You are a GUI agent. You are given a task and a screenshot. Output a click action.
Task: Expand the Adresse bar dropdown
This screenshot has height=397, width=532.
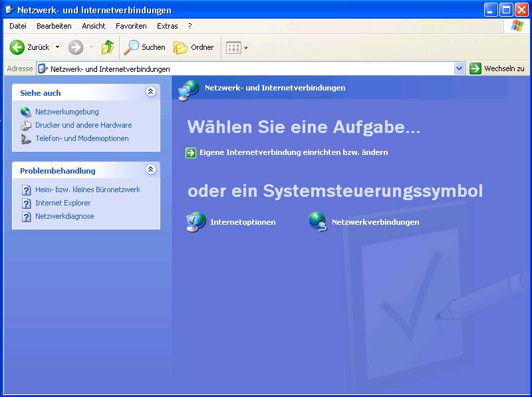(x=459, y=68)
